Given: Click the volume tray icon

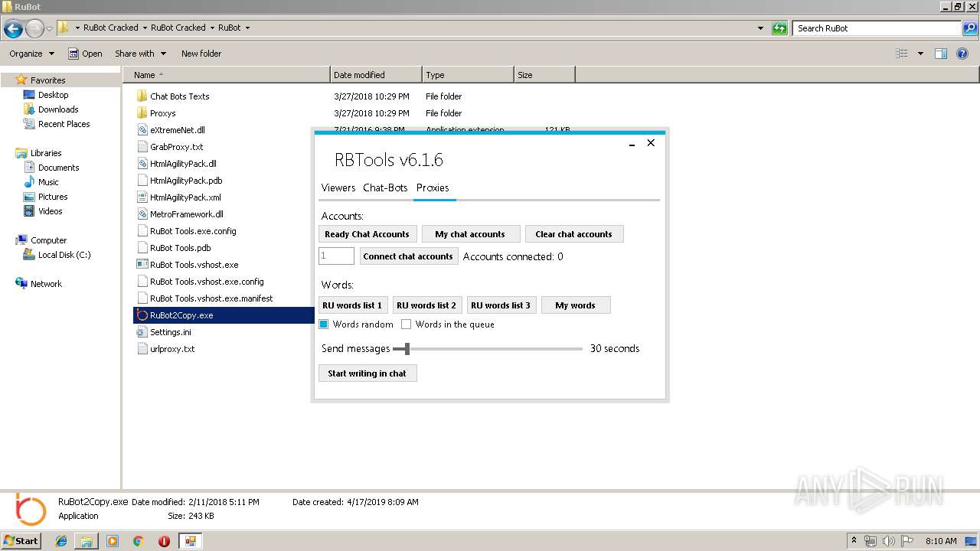Looking at the screenshot, I should (887, 541).
